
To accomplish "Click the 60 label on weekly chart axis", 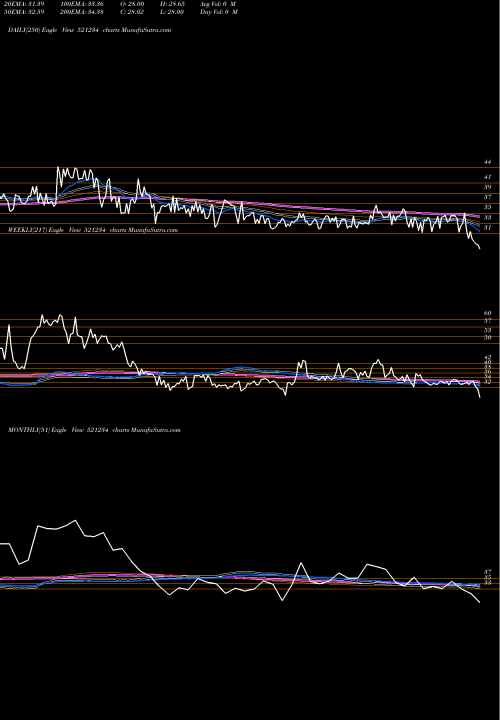I will (487, 313).
